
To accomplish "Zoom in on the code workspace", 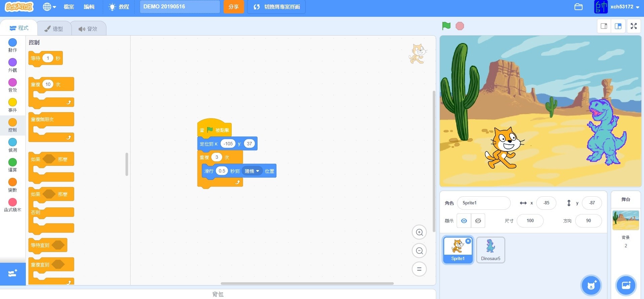I will pyautogui.click(x=419, y=232).
